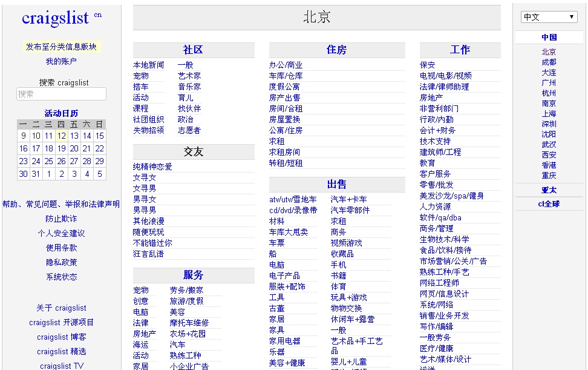Screen dimensions: 588x370
Task: Open 防止欺诈 link
Action: pos(61,219)
